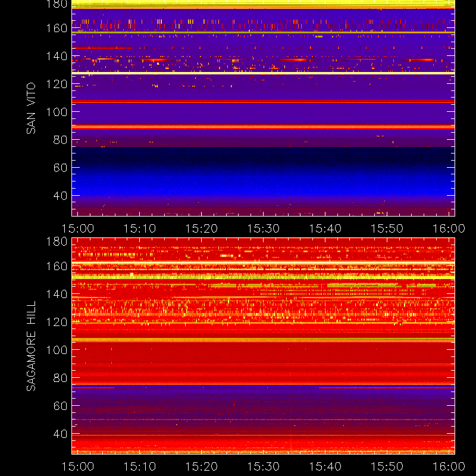This screenshot has width=476, height=476.
Task: Click the 15:00 label below Sagamore Hill plot
Action: (78, 466)
